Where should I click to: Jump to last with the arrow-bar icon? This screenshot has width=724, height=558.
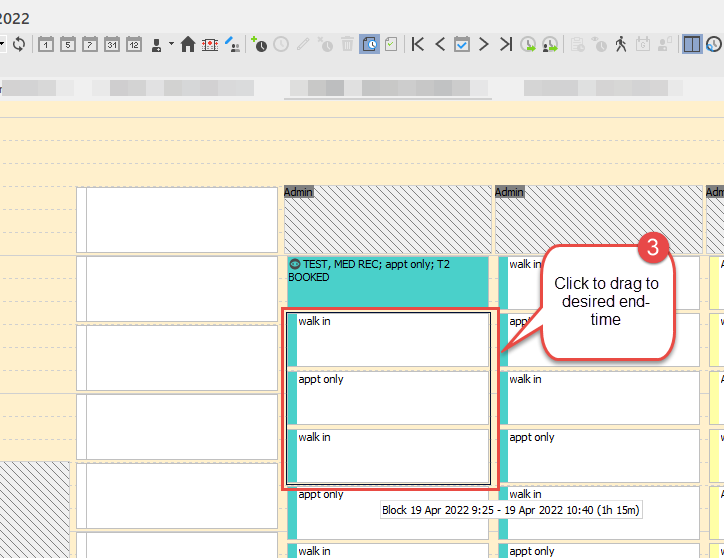506,44
